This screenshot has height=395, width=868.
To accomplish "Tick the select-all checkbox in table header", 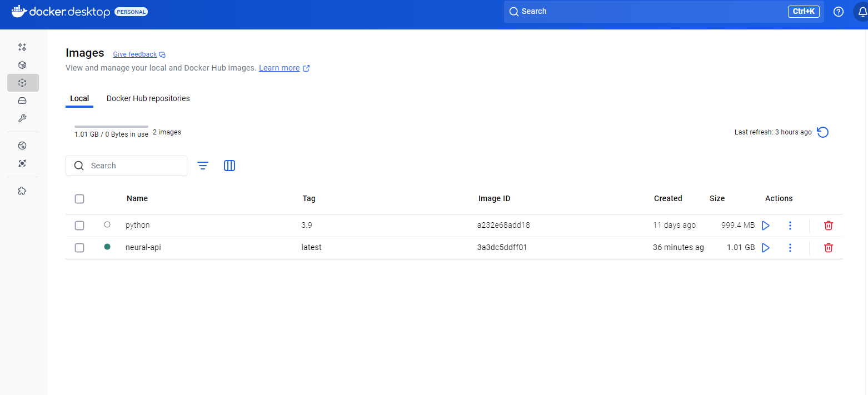I will point(79,199).
